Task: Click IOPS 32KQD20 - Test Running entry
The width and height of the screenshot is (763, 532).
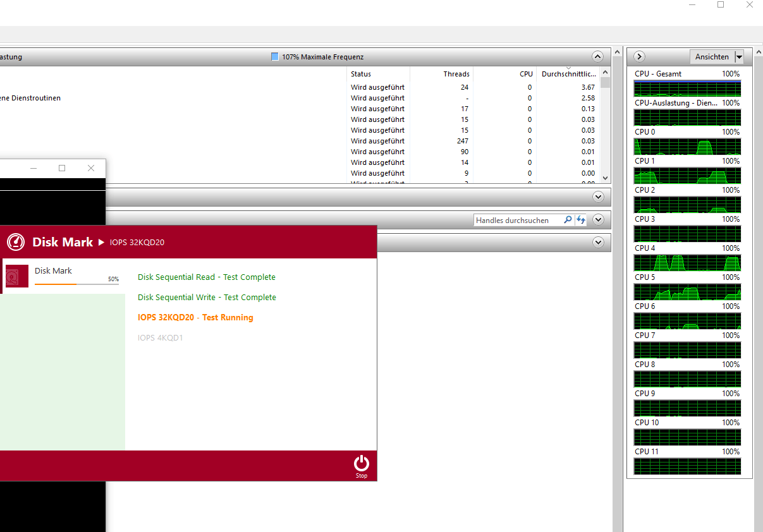Action: [195, 318]
